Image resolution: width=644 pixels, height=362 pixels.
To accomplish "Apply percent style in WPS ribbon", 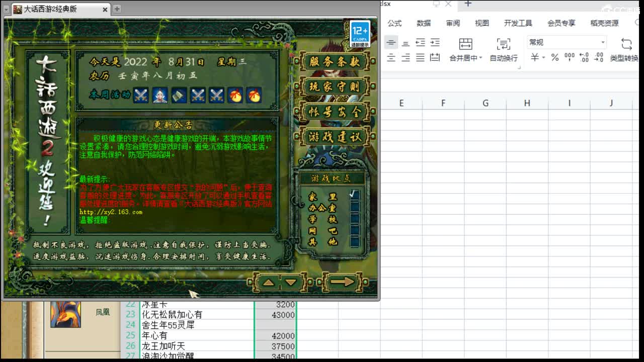I will click(x=555, y=58).
